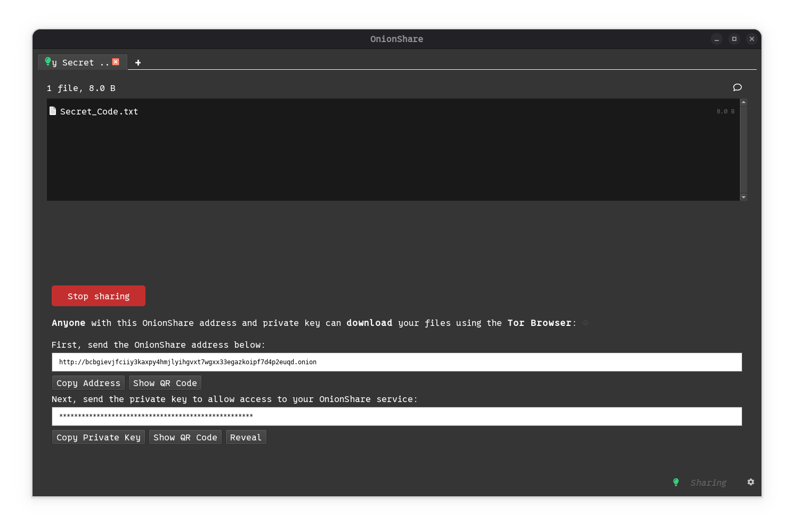
Task: Copy the private key
Action: pos(98,437)
